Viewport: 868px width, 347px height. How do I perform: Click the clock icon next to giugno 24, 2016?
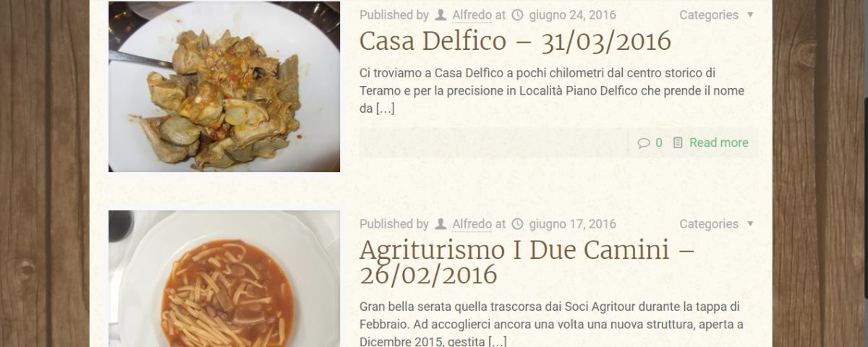click(x=517, y=14)
